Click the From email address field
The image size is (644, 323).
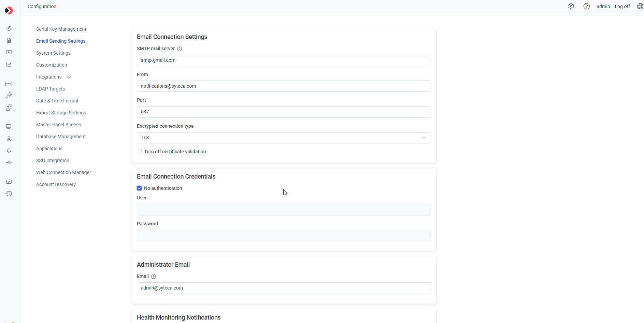coord(284,86)
